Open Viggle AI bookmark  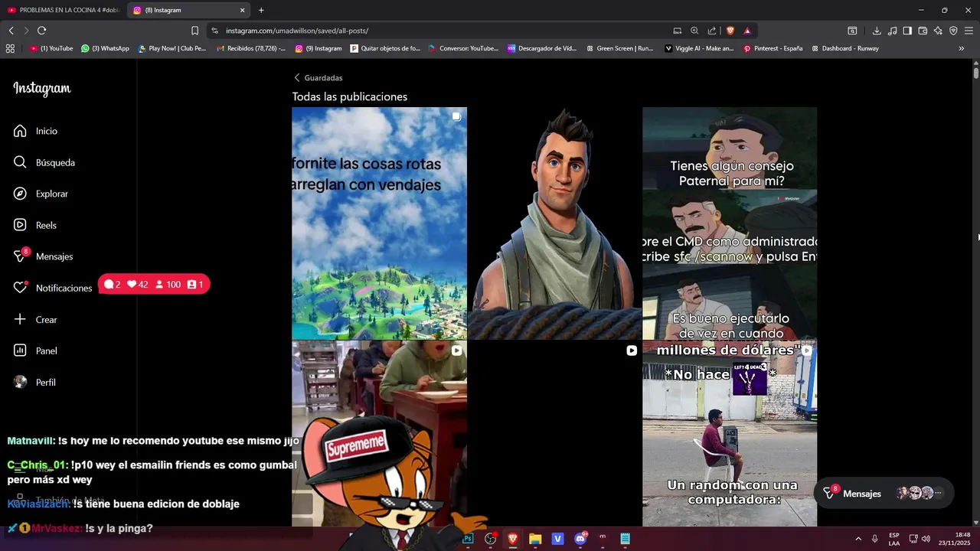click(x=699, y=48)
